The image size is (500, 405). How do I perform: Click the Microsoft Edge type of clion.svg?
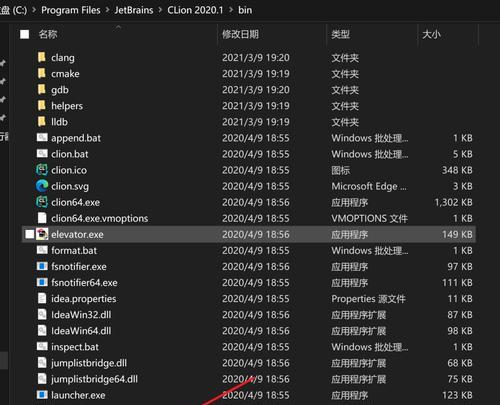click(369, 186)
